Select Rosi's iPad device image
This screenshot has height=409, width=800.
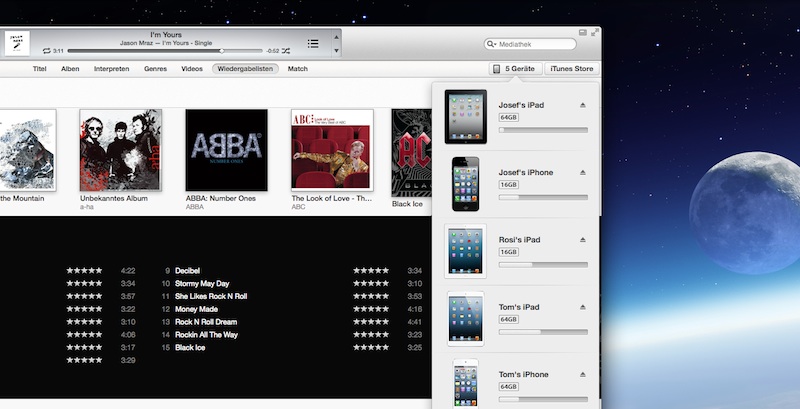pyautogui.click(x=465, y=251)
